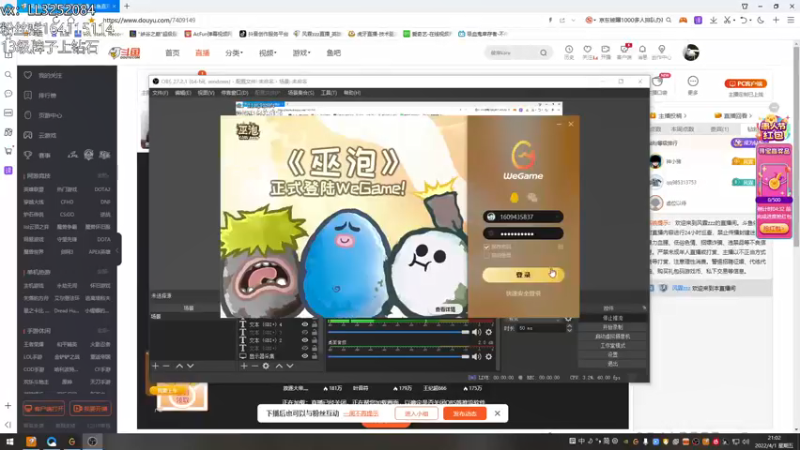Click the browser sidebar shopping cart icon
The width and height of the screenshot is (800, 450).
point(8,151)
